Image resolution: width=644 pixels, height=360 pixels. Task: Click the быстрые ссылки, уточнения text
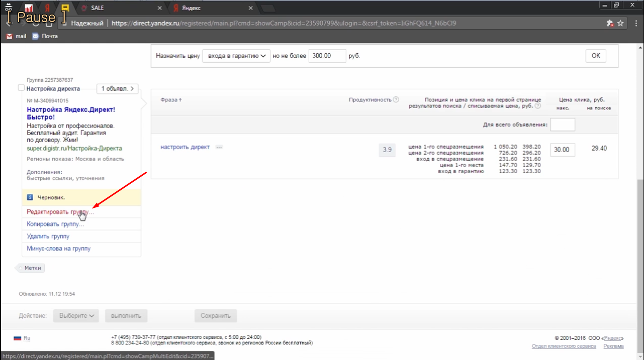[66, 178]
